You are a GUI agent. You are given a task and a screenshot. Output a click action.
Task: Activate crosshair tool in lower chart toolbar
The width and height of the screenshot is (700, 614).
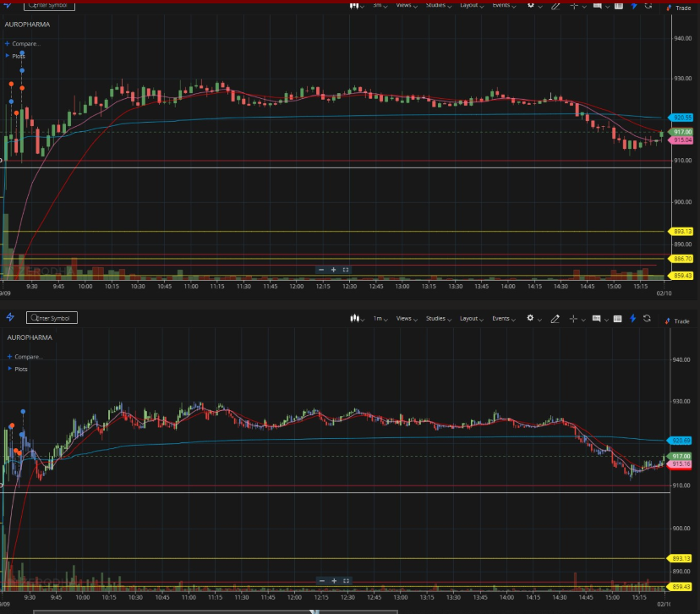click(574, 319)
